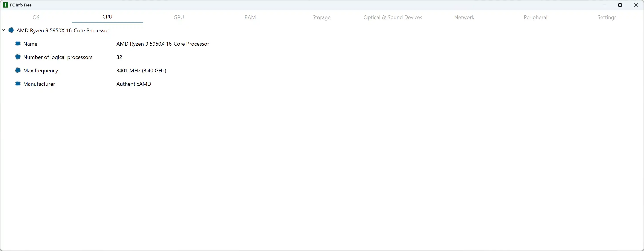The image size is (644, 251).
Task: Switch to the Network tab
Action: (x=464, y=17)
